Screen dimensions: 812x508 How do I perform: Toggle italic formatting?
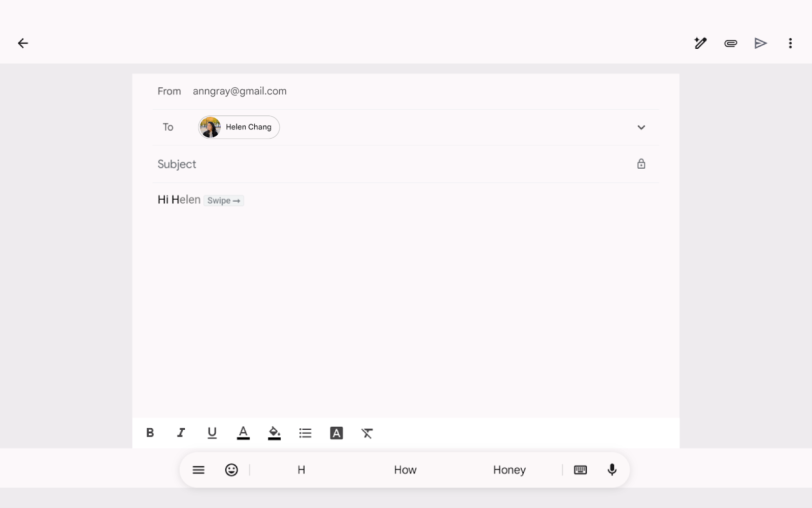pos(181,433)
